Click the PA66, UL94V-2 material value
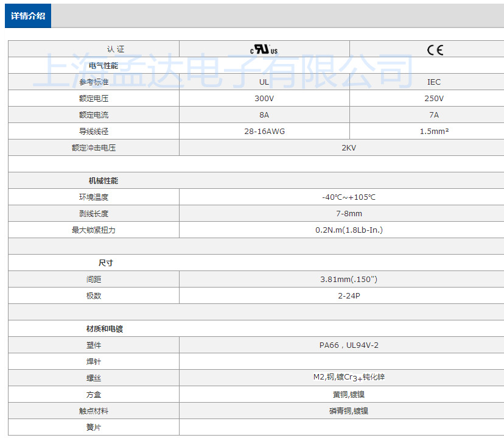 tap(349, 345)
